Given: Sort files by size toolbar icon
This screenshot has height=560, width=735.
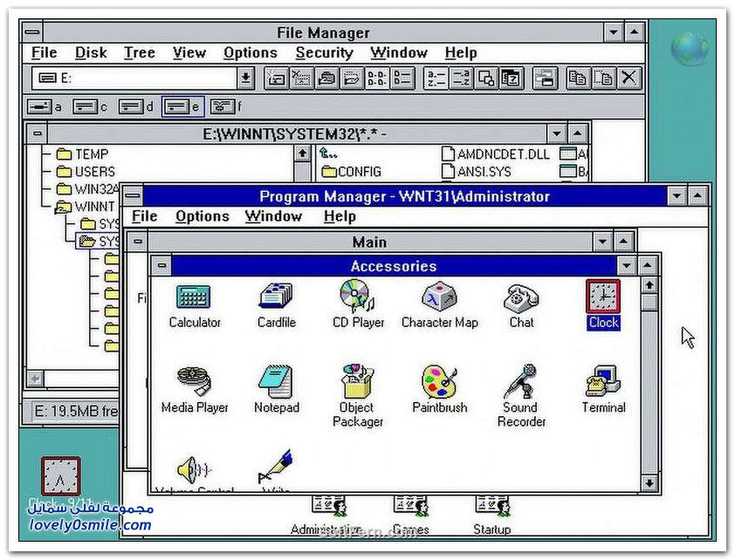Looking at the screenshot, I should 486,79.
